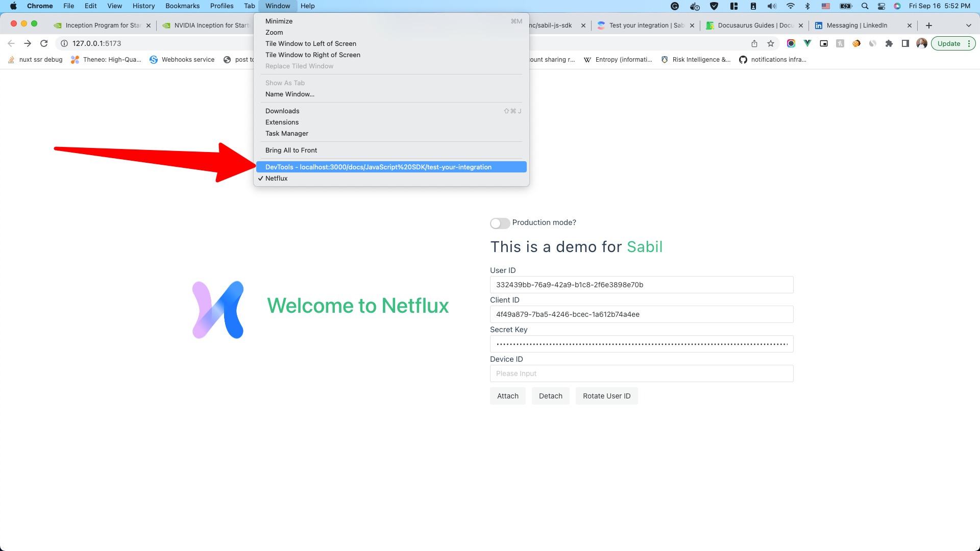Click the Attach button
Screen dimensions: 980x551
pos(507,396)
